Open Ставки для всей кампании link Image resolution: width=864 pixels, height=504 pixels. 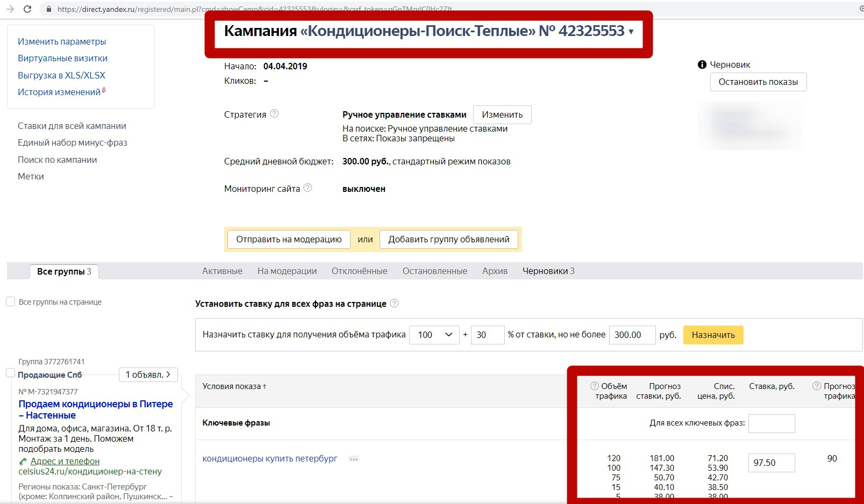(72, 126)
